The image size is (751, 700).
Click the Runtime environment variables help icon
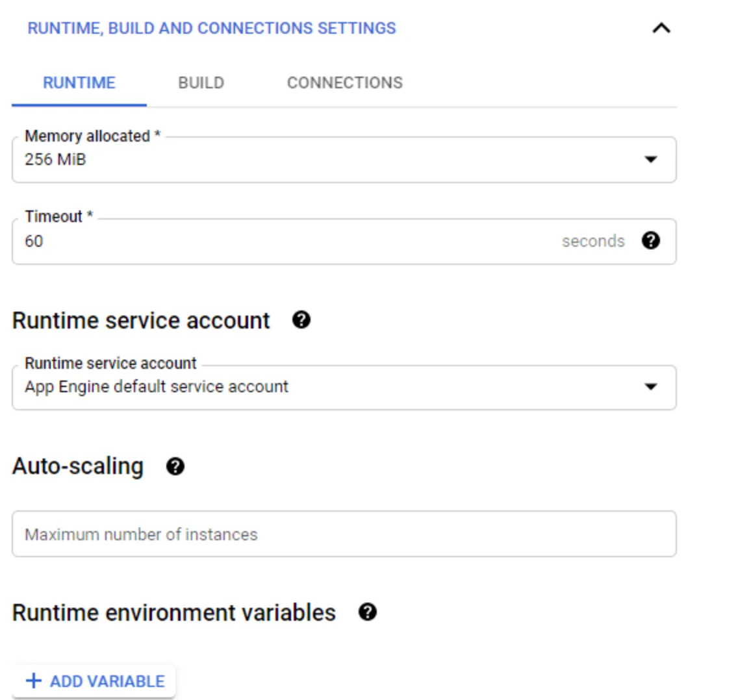(x=367, y=612)
